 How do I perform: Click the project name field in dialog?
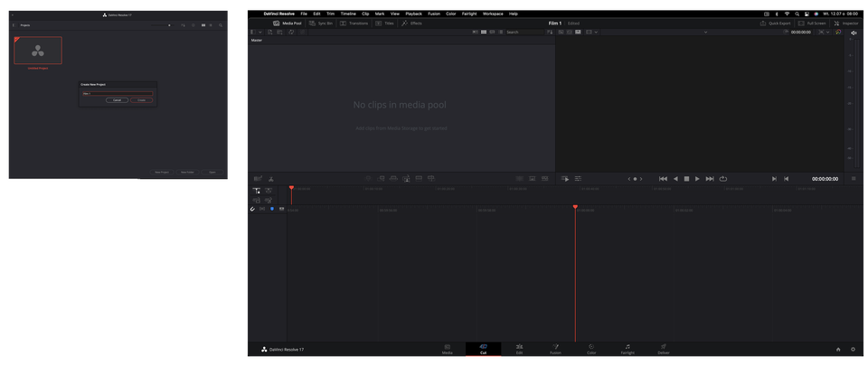[x=118, y=93]
